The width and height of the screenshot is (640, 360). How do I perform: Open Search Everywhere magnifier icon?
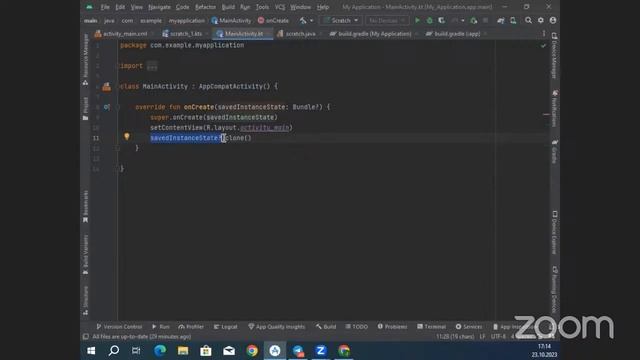click(528, 20)
